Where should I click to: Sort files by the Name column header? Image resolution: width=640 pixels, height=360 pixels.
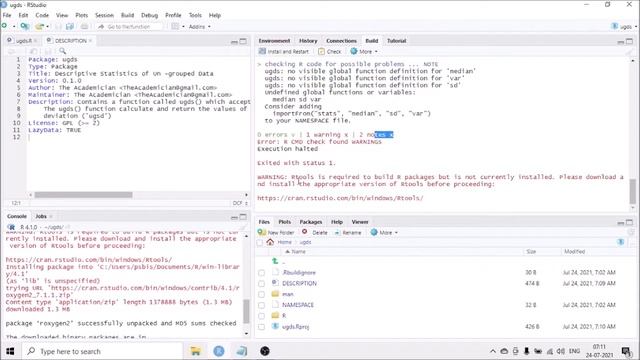click(298, 251)
